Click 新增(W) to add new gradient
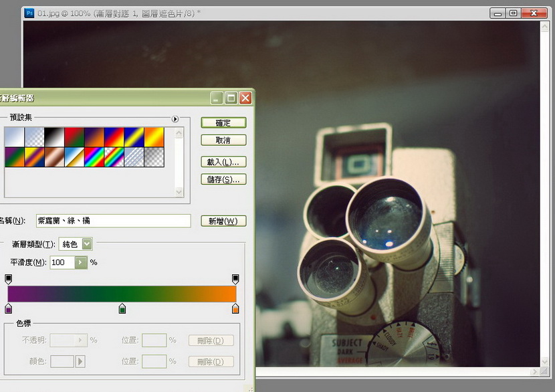This screenshot has width=555, height=392. [223, 221]
